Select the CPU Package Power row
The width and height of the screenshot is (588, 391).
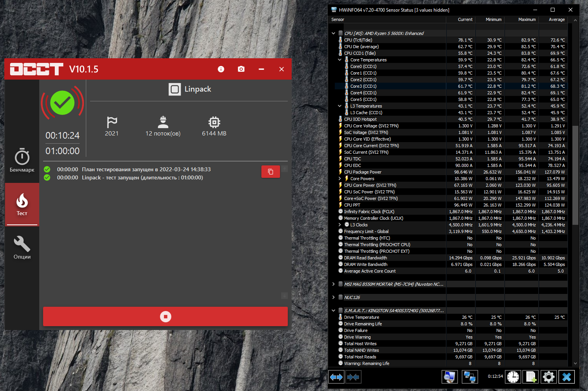(448, 172)
